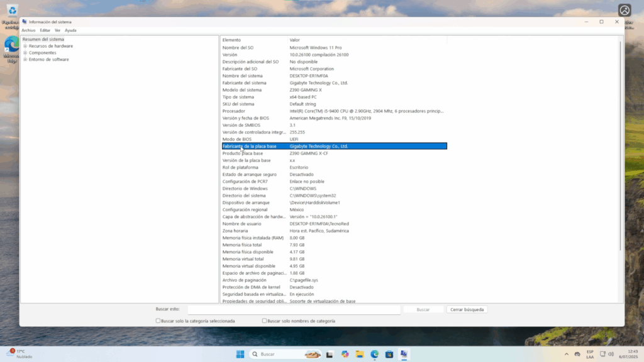
Task: Check 'Buscar solo la categoría seleccionada'
Action: tap(158, 321)
